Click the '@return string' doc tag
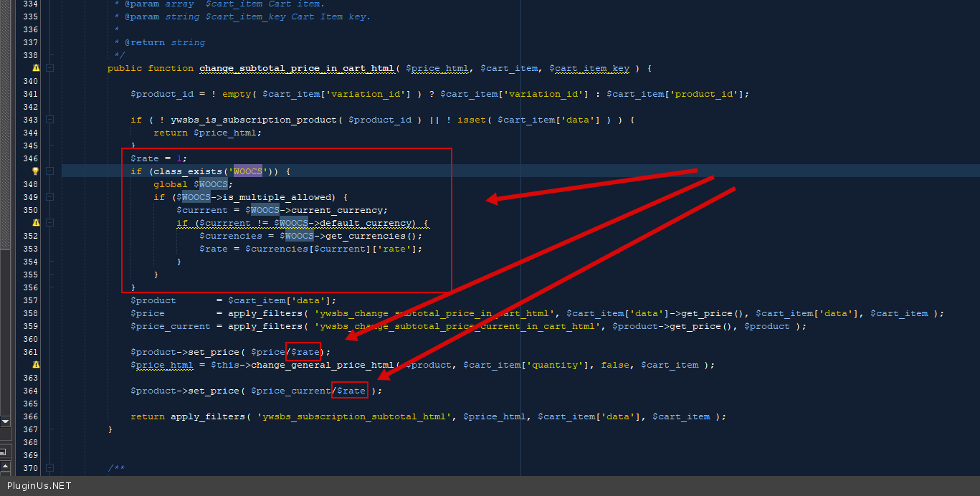Image resolution: width=980 pixels, height=496 pixels. click(x=165, y=42)
